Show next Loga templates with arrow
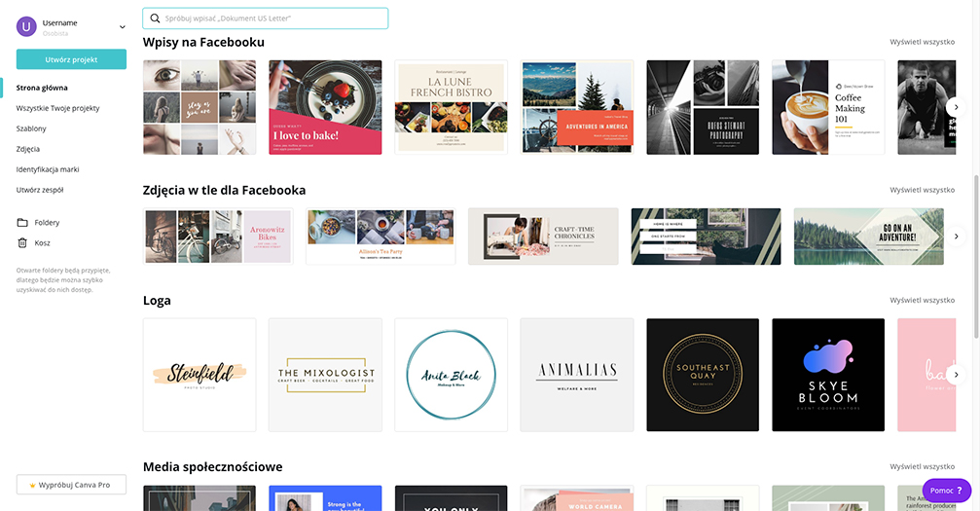This screenshot has height=511, width=980. 956,375
